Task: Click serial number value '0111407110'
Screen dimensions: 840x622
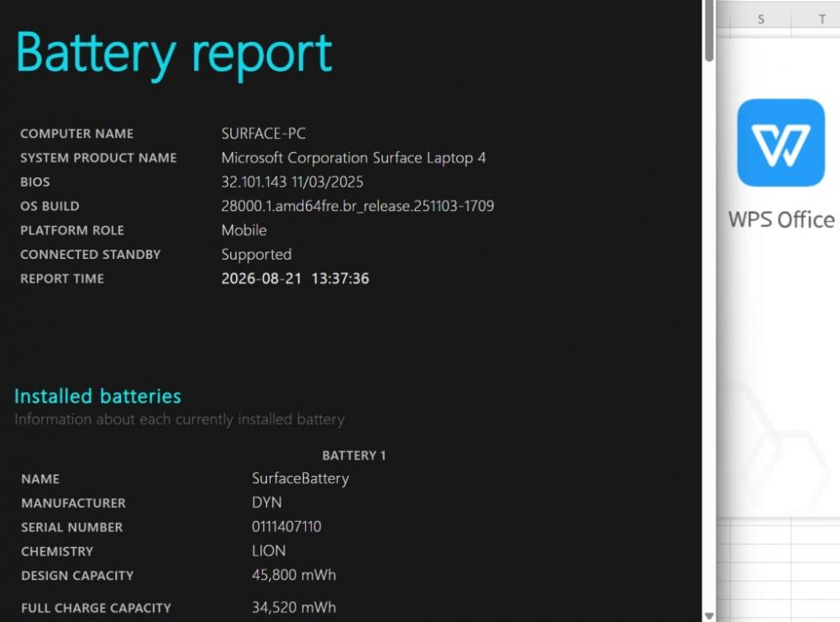Action: (286, 526)
